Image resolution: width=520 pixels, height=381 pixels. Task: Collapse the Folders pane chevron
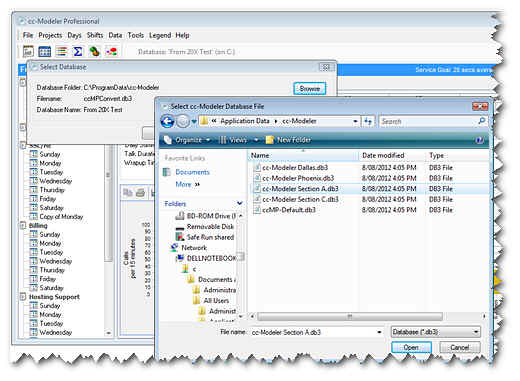click(x=239, y=203)
